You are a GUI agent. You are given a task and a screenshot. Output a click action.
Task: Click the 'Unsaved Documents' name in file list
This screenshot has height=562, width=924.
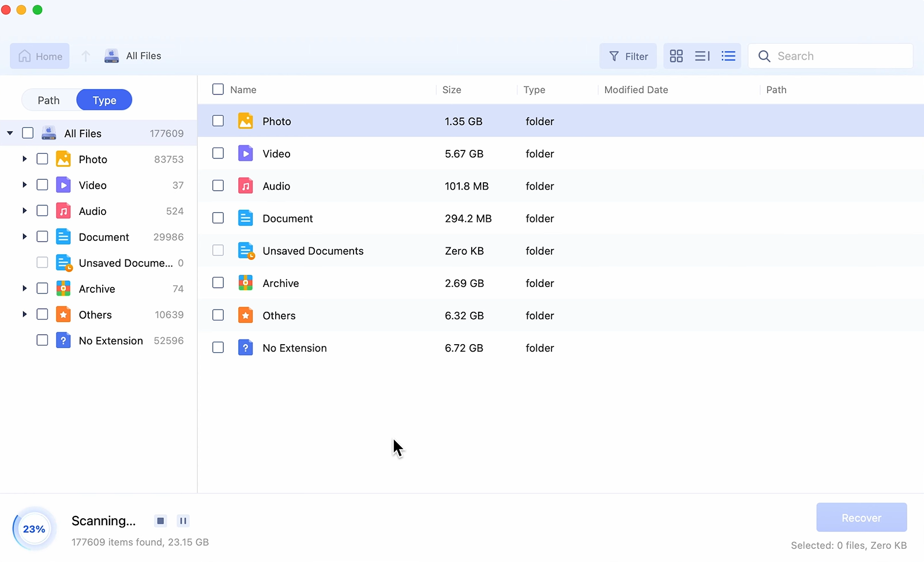[x=313, y=251]
